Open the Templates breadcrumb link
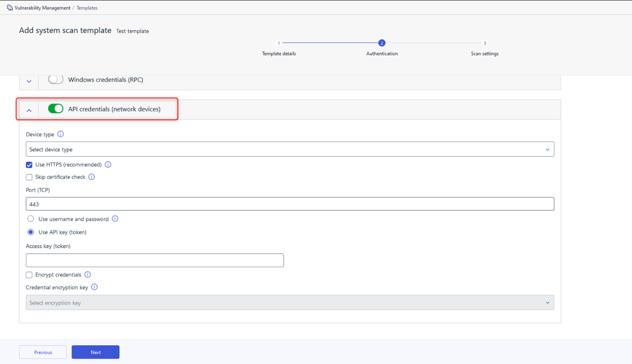This screenshot has width=632, height=364. [87, 8]
